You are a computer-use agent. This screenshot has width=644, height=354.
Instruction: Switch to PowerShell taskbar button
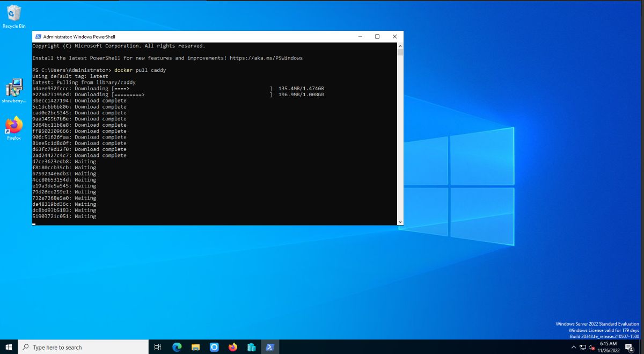click(270, 347)
